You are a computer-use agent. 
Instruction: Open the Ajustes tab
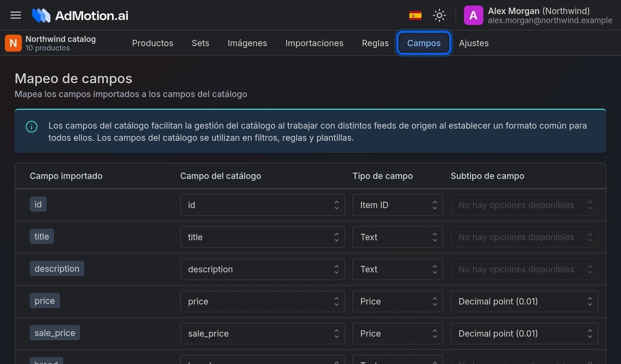point(474,43)
